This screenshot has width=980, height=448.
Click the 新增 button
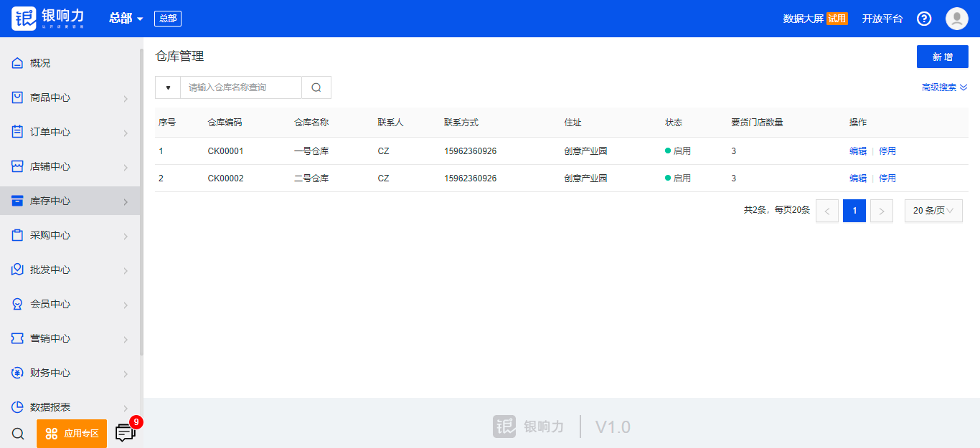(x=942, y=57)
